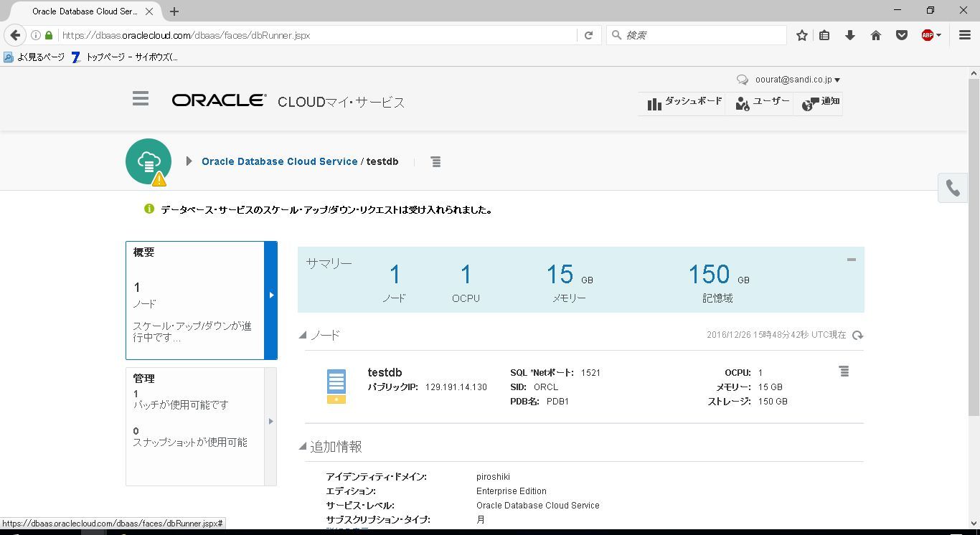Screen dimensions: 980x535
Task: Refresh the node status timestamp
Action: pos(857,335)
